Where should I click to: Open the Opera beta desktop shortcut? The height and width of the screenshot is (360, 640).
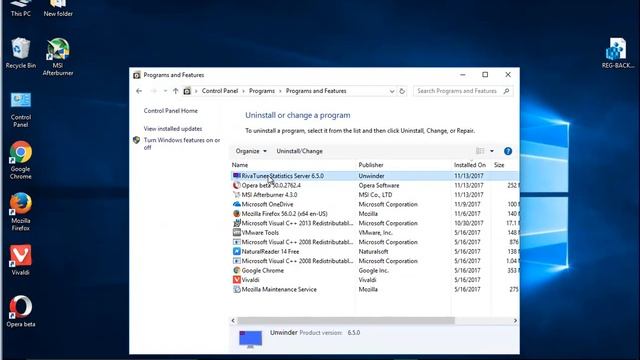(20, 311)
